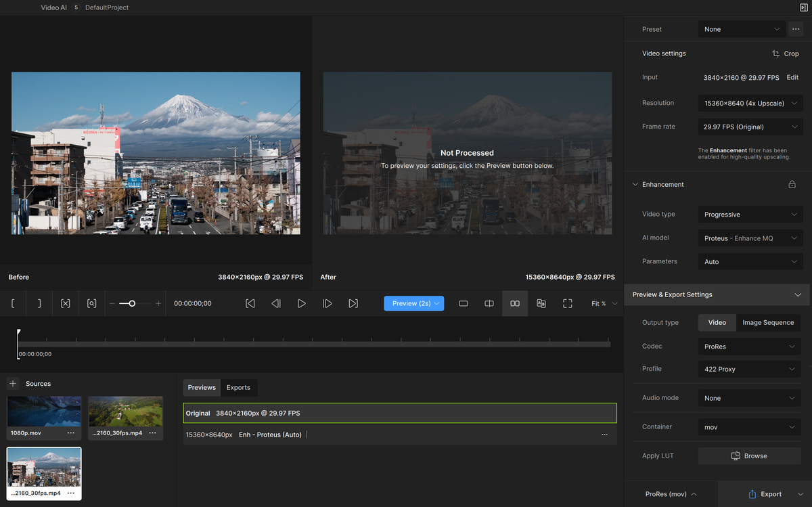
Task: Switch Output type to Image Sequence
Action: tap(769, 322)
